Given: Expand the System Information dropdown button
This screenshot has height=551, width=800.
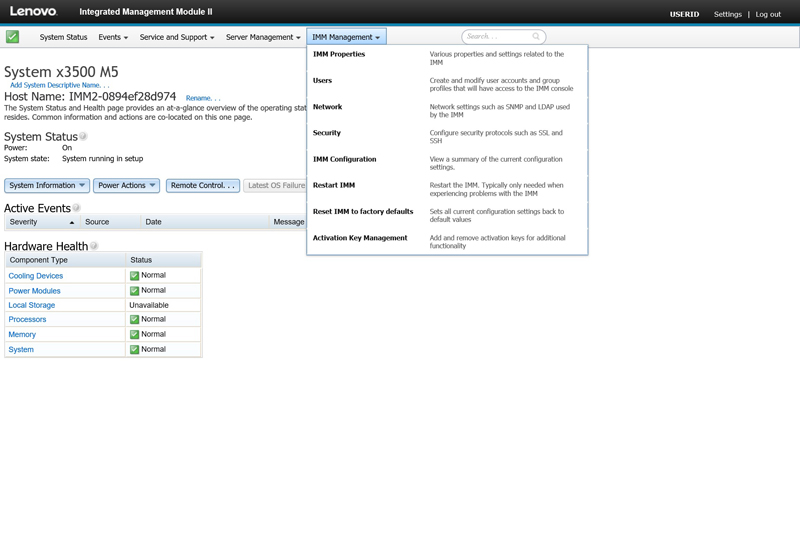Looking at the screenshot, I should point(47,185).
